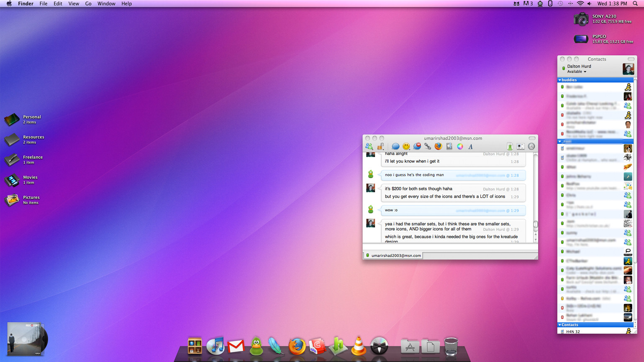Click the gray speaker sound icon in chat toolbar
Viewport: 644px width, 362px height.
(x=449, y=146)
